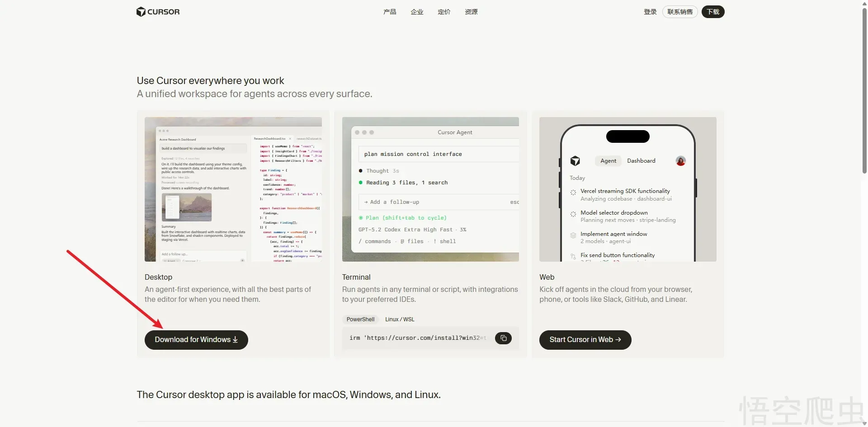The height and width of the screenshot is (427, 868).
Task: Click the Cursor Agent terminal preview image
Action: [x=430, y=189]
